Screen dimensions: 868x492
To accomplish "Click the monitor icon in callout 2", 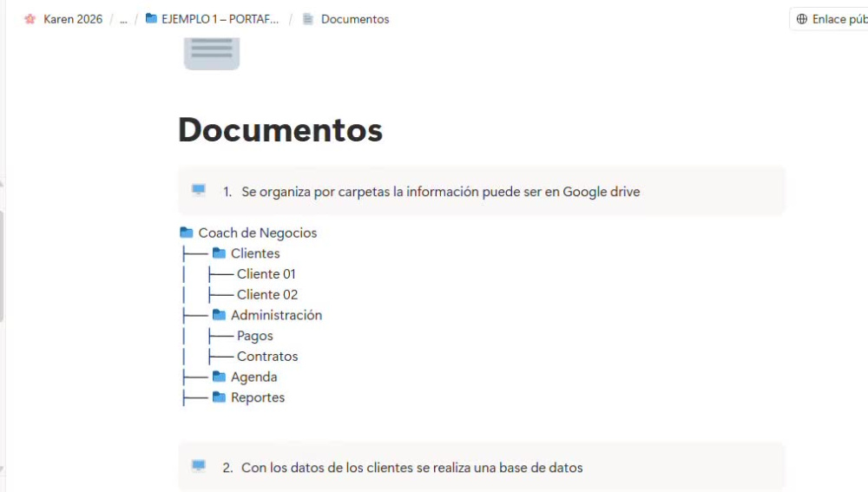I will (199, 466).
